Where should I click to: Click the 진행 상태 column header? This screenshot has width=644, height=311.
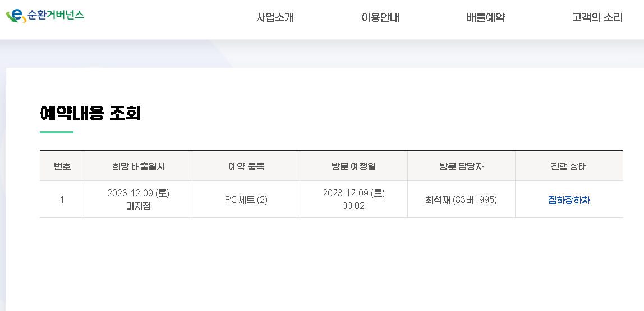(569, 166)
